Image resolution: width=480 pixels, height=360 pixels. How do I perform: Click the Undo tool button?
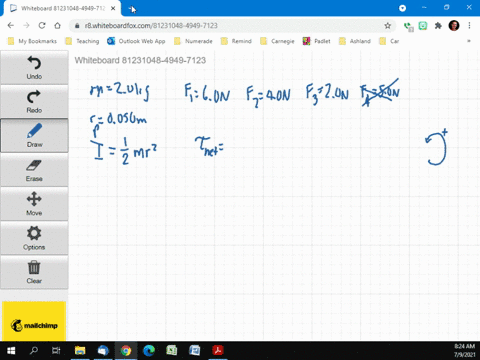[x=34, y=67]
